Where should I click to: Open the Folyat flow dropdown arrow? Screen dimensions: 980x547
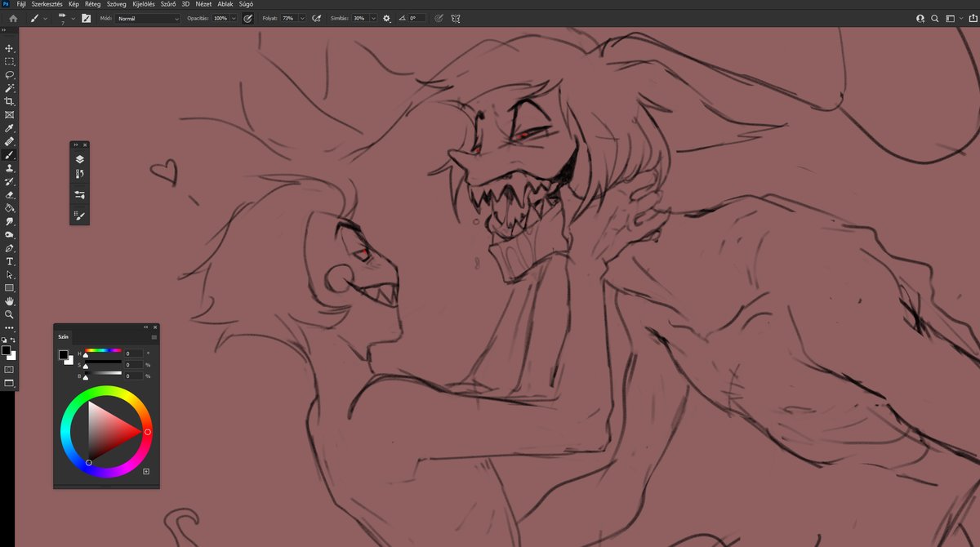(x=302, y=18)
